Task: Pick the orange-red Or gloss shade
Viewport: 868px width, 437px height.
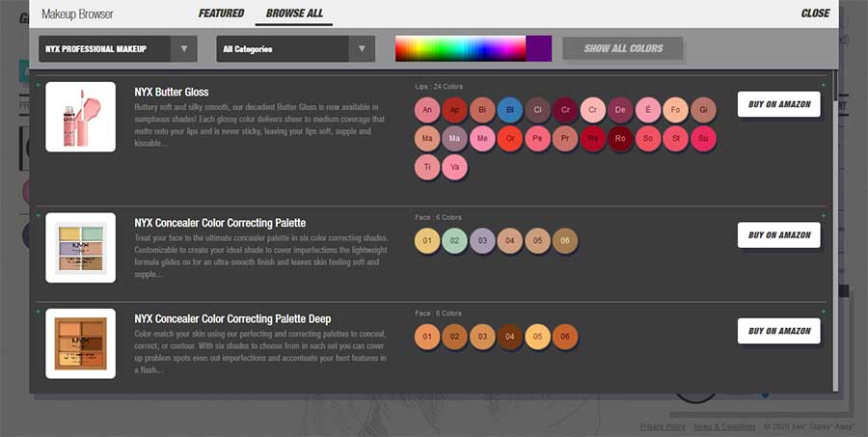Action: pyautogui.click(x=510, y=139)
